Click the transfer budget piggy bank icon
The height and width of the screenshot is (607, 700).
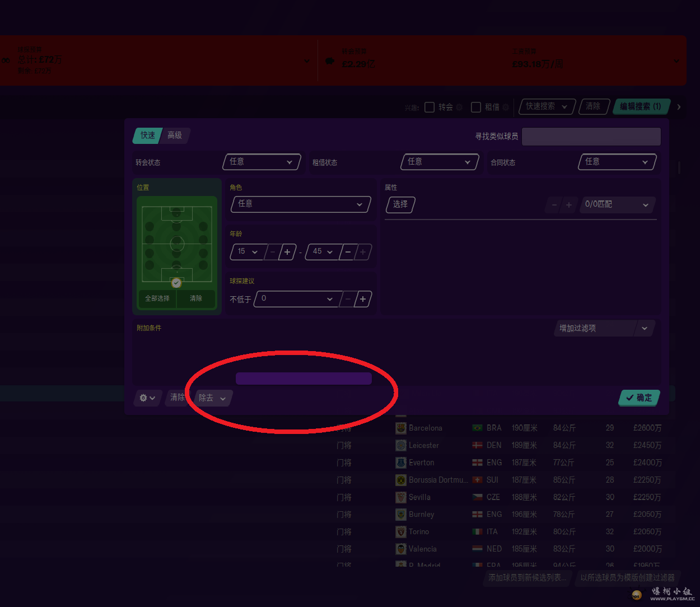click(x=330, y=61)
